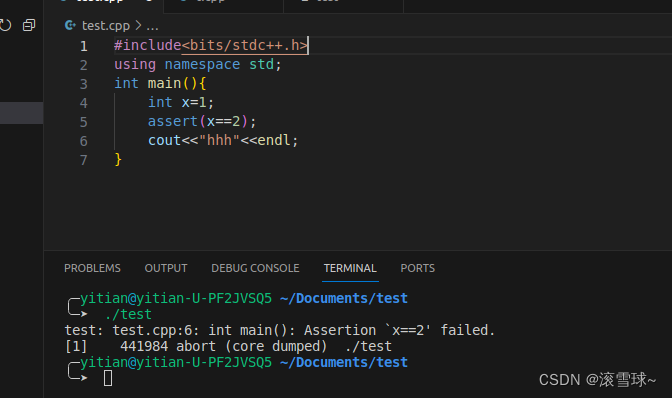Open the PORTS panel tab
This screenshot has height=398, width=672.
(417, 268)
